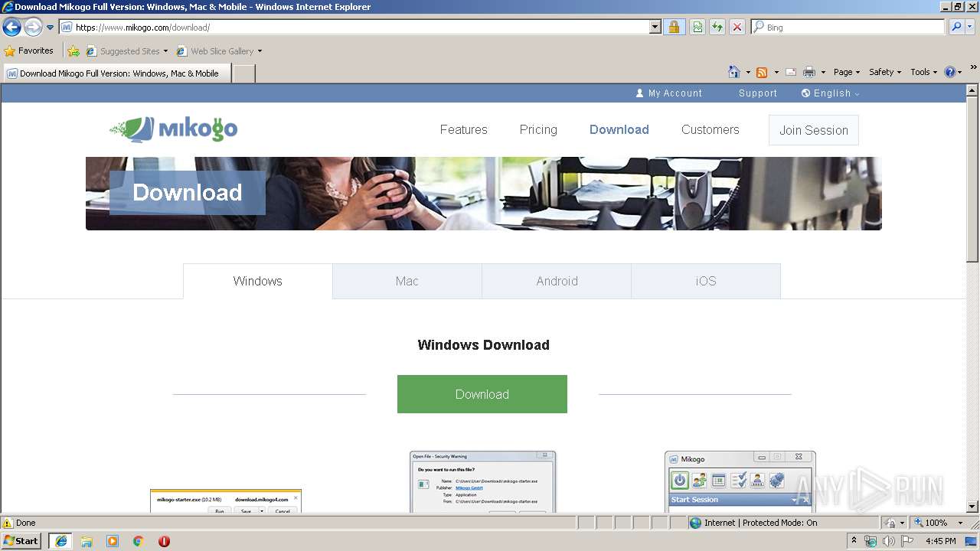Click the Mikogo logo
Screen dimensions: 980x551
point(174,129)
